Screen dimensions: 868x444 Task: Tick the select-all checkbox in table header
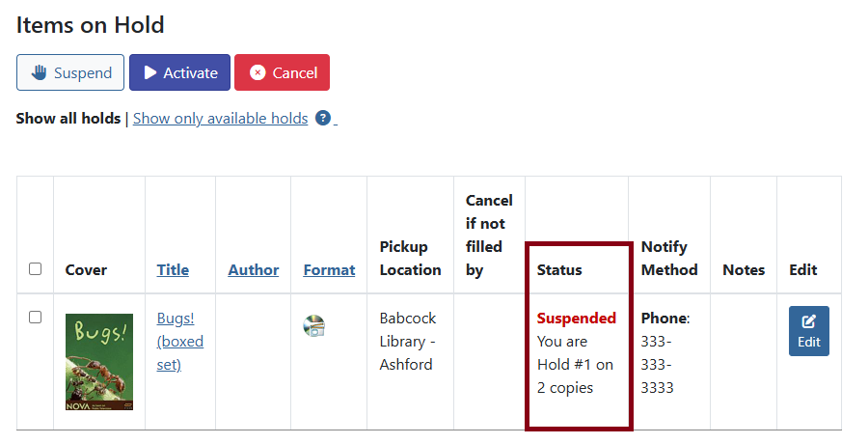tap(36, 269)
